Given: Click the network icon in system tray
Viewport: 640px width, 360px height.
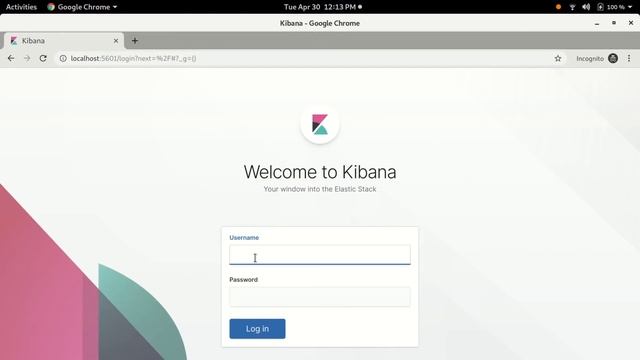Looking at the screenshot, I should [572, 7].
